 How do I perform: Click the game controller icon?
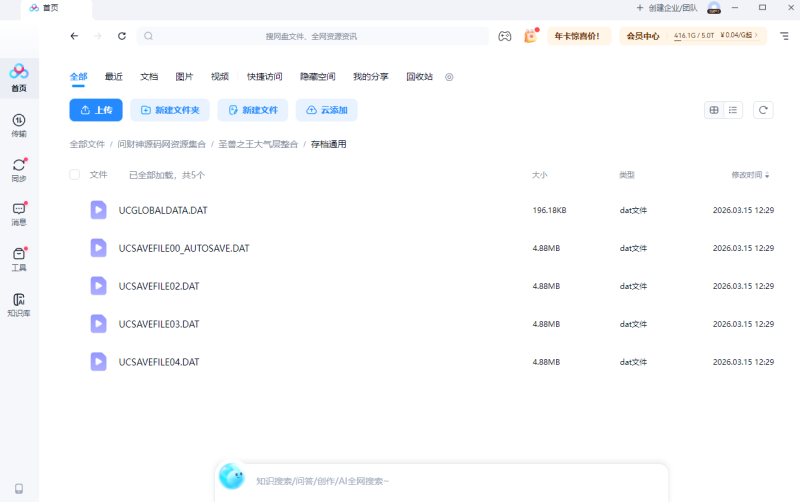tap(505, 36)
